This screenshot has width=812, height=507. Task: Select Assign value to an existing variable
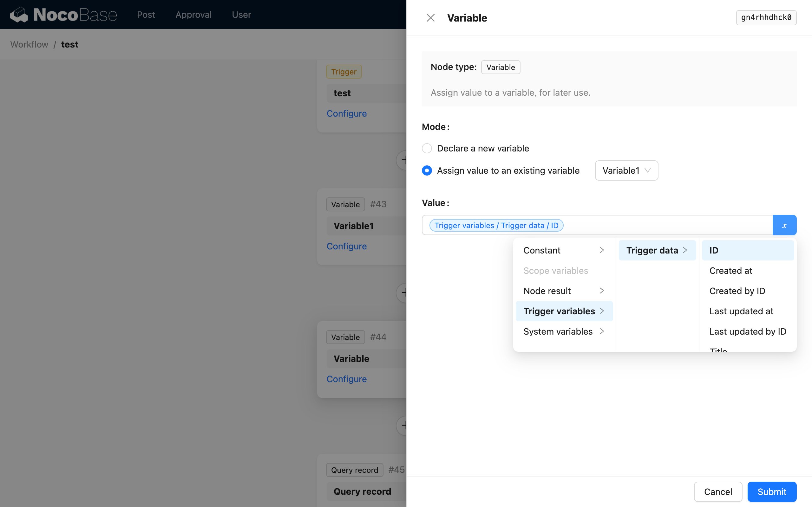pyautogui.click(x=427, y=170)
